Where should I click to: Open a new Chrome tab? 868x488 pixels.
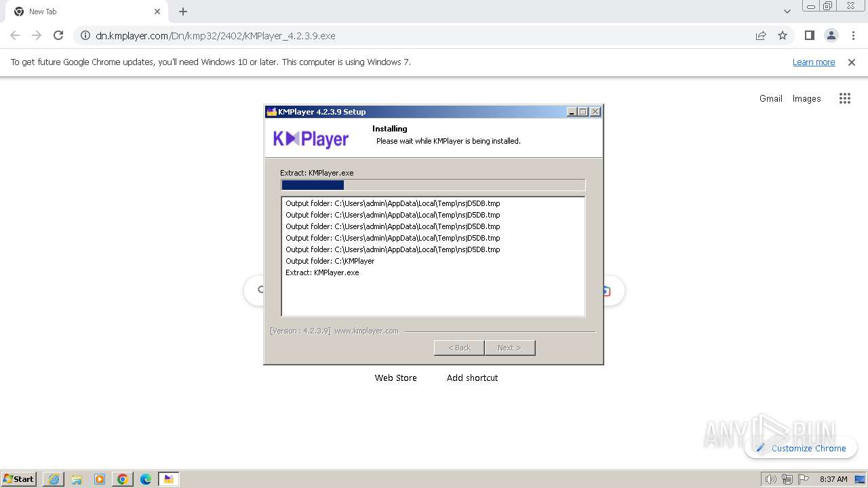click(x=183, y=12)
